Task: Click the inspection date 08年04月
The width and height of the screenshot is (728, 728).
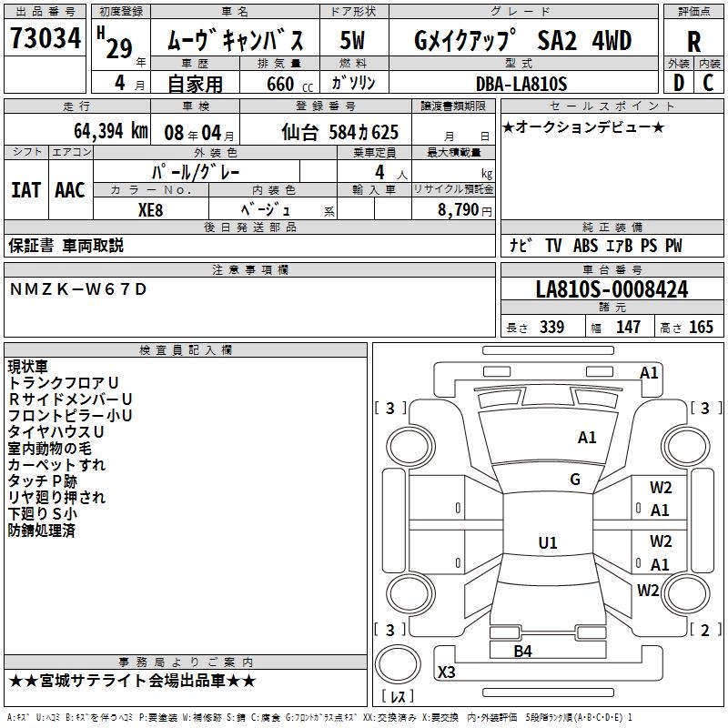Action: (198, 133)
